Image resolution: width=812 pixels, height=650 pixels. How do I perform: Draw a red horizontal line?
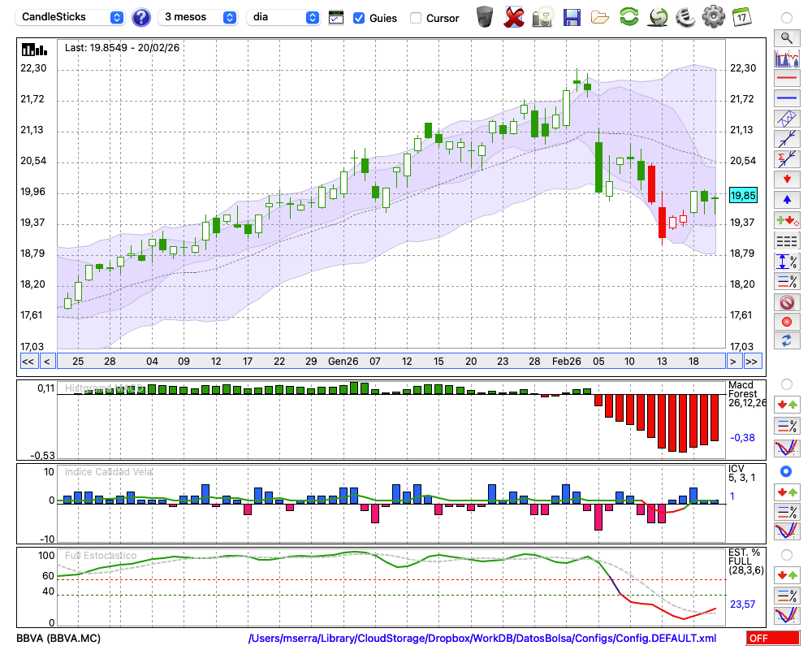(x=787, y=78)
